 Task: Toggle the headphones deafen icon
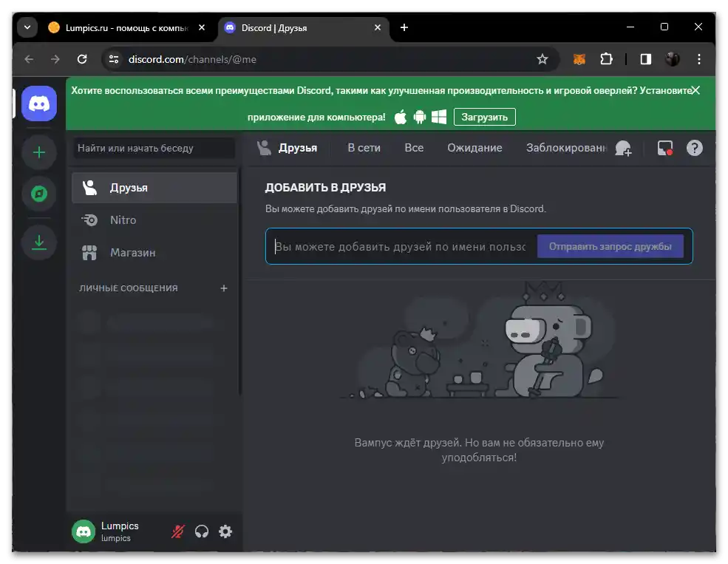coord(202,531)
